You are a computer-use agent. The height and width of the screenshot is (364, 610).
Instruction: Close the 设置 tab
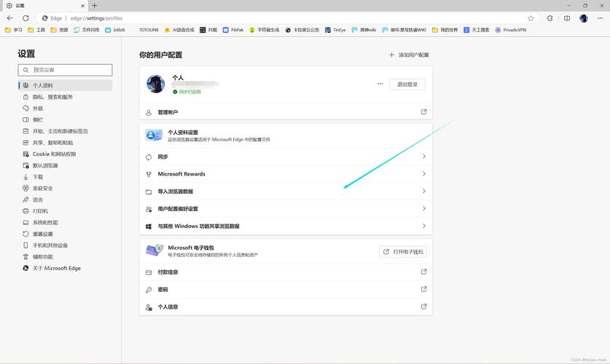82,6
